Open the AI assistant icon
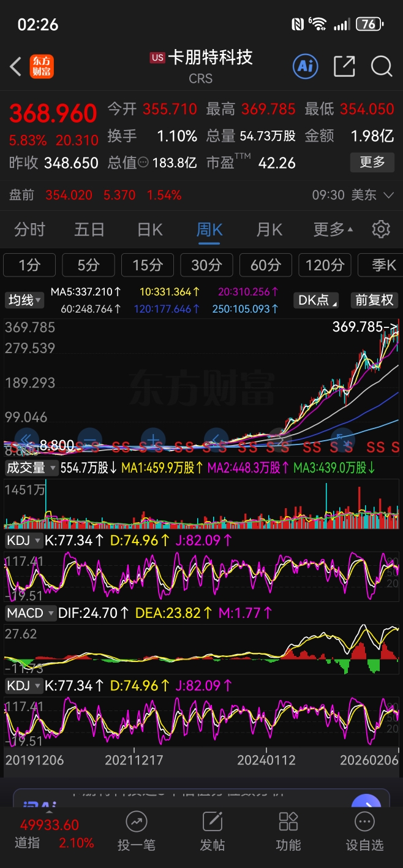This screenshot has height=868, width=403. click(306, 66)
